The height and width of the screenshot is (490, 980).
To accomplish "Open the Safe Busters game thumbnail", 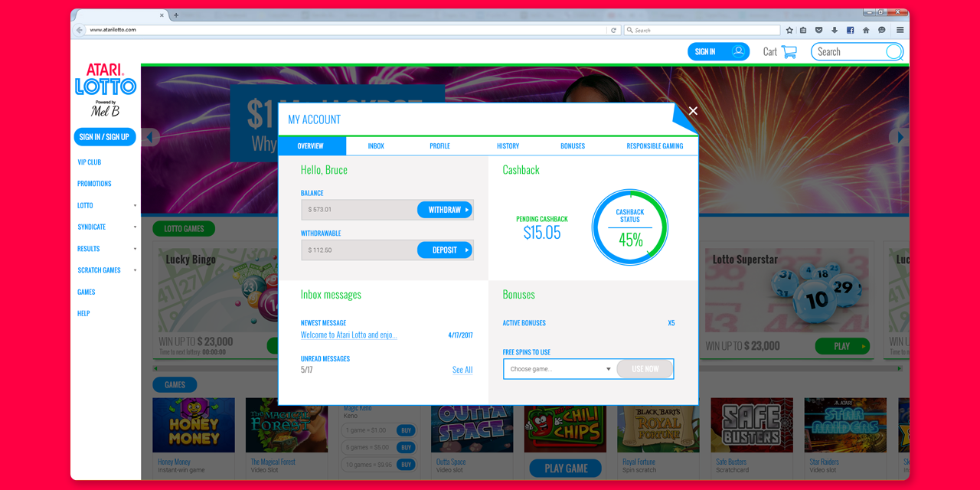I will coord(752,425).
